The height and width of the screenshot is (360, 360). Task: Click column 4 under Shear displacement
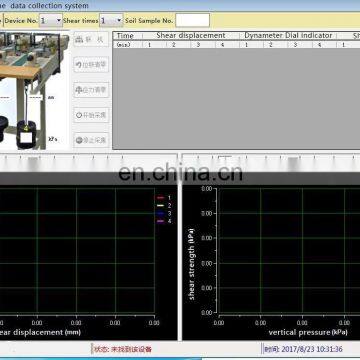tap(222, 44)
